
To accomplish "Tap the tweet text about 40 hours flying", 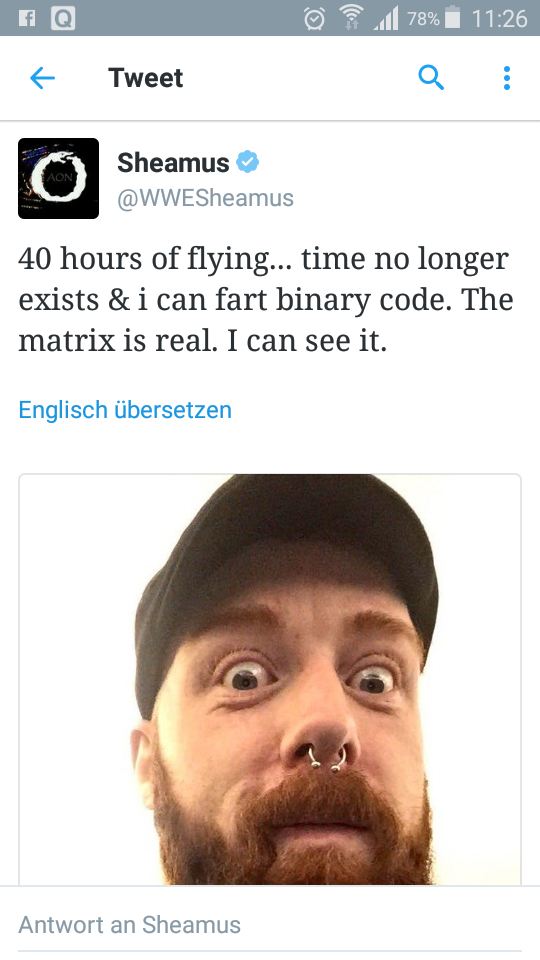I will (266, 300).
